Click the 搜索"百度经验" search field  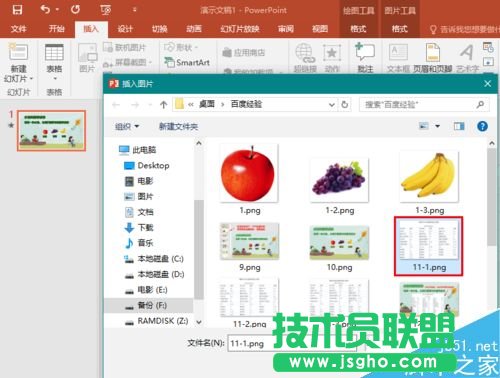424,105
